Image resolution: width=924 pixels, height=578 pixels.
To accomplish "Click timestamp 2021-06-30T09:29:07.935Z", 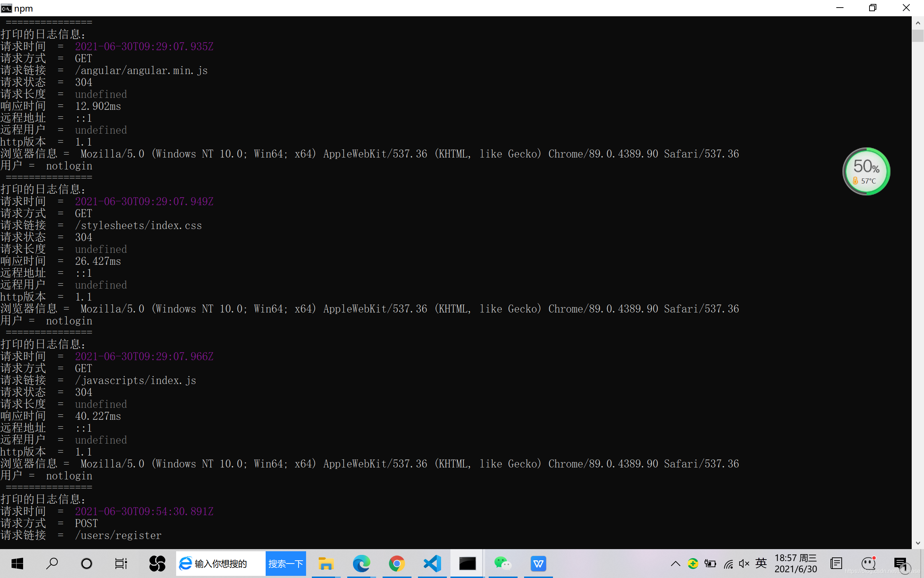I will 144,47.
